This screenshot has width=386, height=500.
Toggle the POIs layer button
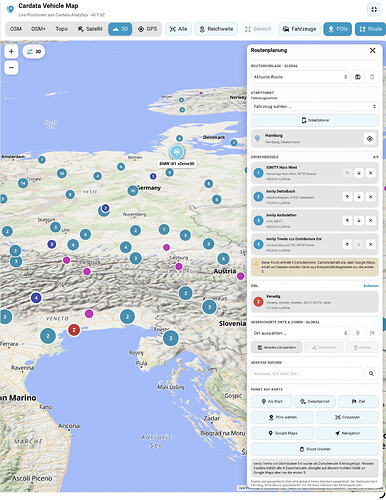pyautogui.click(x=337, y=29)
